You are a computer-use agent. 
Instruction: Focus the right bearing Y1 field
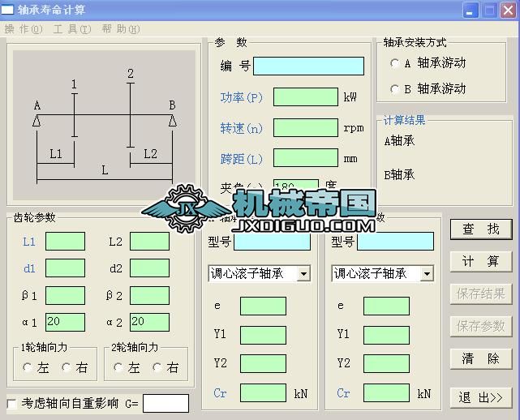[386, 335]
